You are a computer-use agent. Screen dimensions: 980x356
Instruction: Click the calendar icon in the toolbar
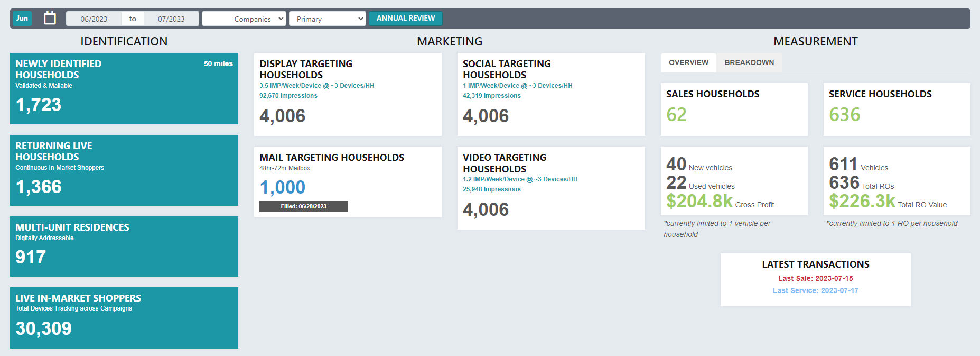tap(50, 19)
